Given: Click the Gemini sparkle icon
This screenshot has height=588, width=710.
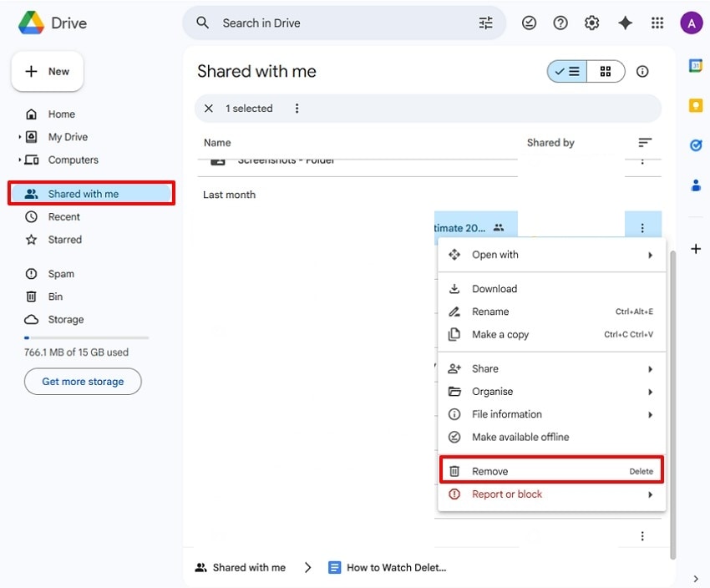Looking at the screenshot, I should (x=625, y=23).
